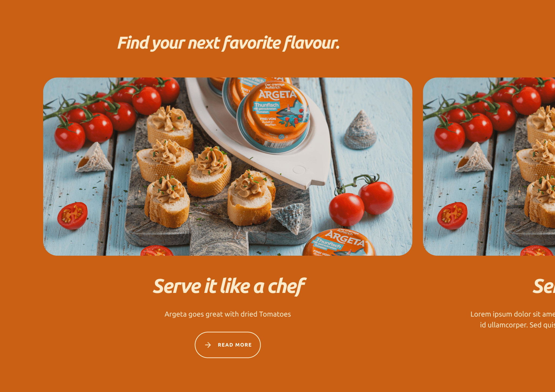Click the grey conical seashell beside the dish
The image size is (555, 392).
click(360, 130)
